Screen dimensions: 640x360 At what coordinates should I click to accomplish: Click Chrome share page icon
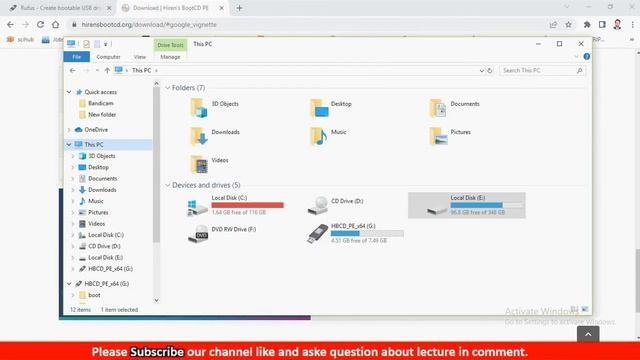pyautogui.click(x=553, y=24)
